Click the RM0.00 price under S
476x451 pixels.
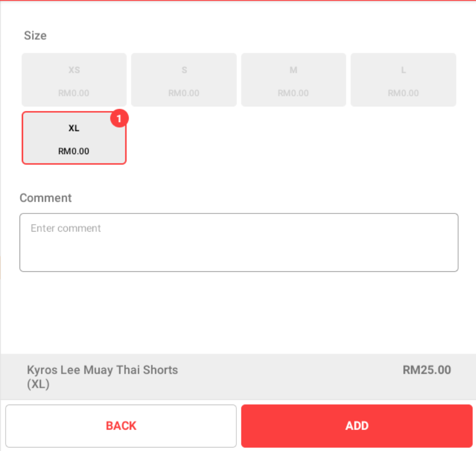184,93
